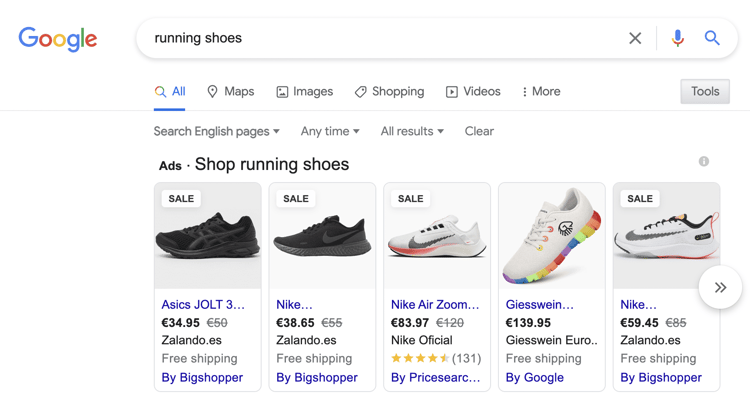Screen dimensions: 750x405
Task: Click the €139.95 price
Action: click(x=528, y=323)
